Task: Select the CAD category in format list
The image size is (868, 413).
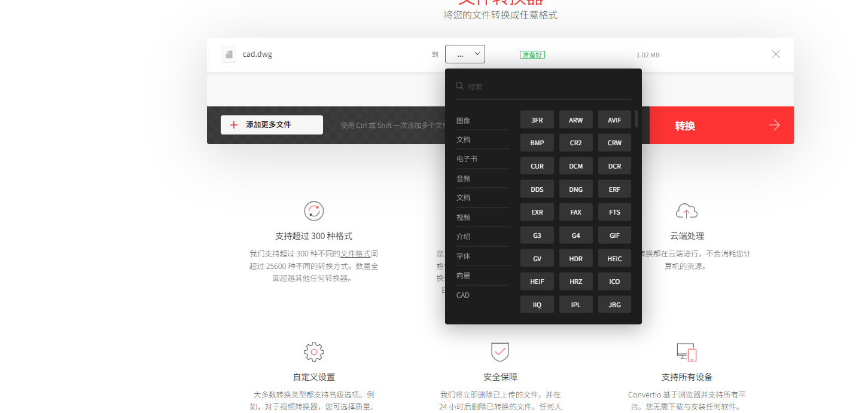Action: [463, 295]
